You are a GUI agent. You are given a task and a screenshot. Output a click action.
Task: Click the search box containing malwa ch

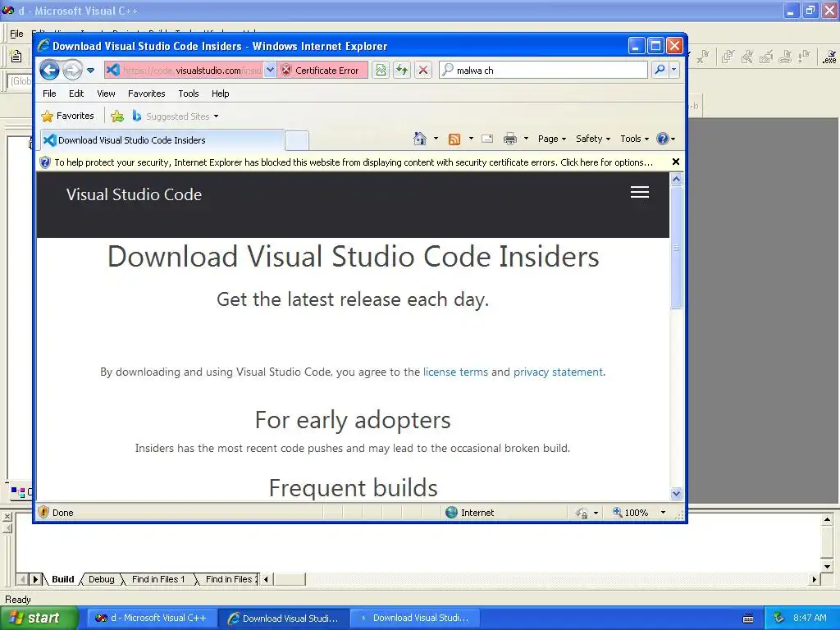pos(543,71)
